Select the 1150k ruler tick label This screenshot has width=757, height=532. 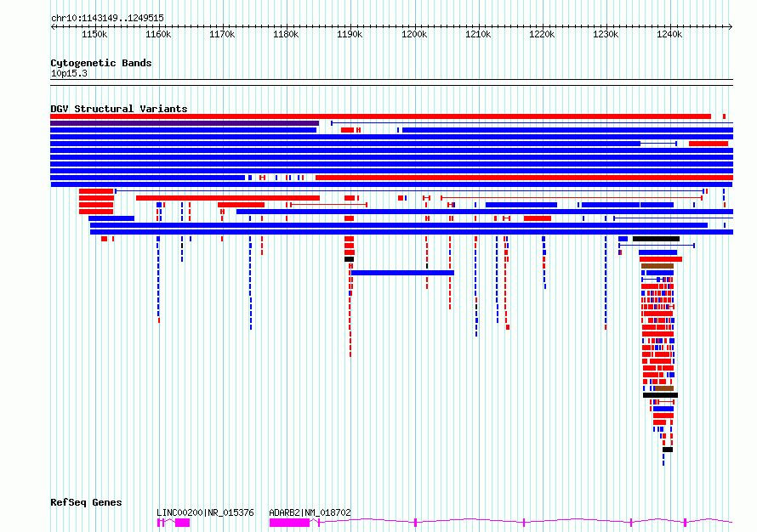coord(94,35)
